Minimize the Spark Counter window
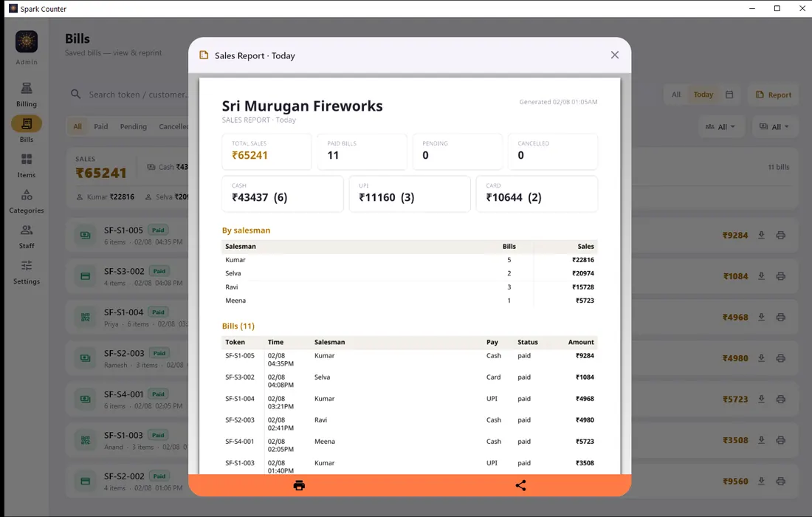The width and height of the screenshot is (812, 517). pyautogui.click(x=752, y=8)
